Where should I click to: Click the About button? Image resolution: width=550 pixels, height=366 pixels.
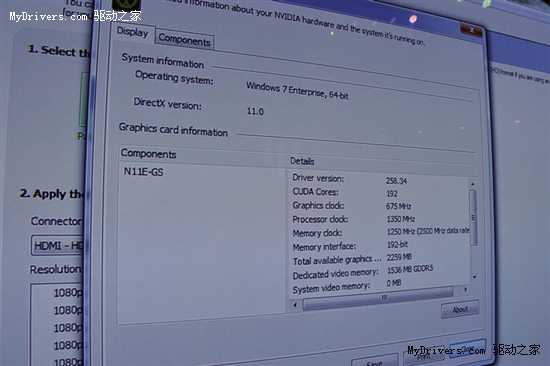tap(460, 309)
